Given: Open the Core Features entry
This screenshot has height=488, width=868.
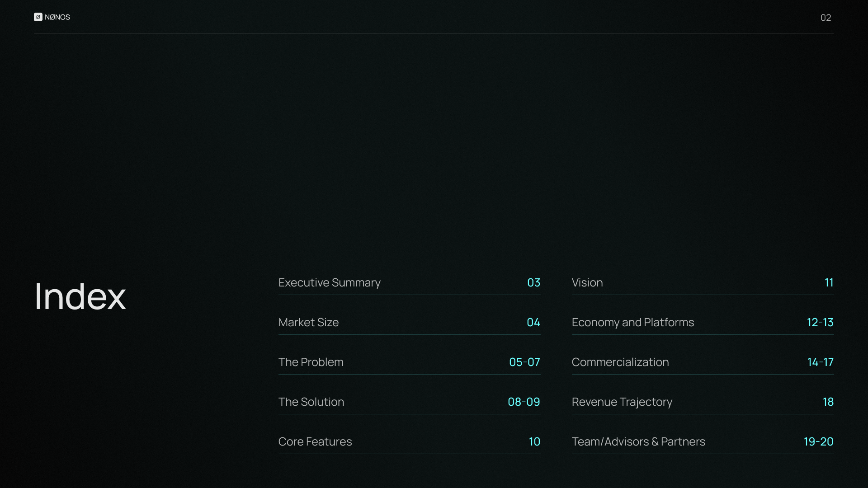Looking at the screenshot, I should point(315,442).
